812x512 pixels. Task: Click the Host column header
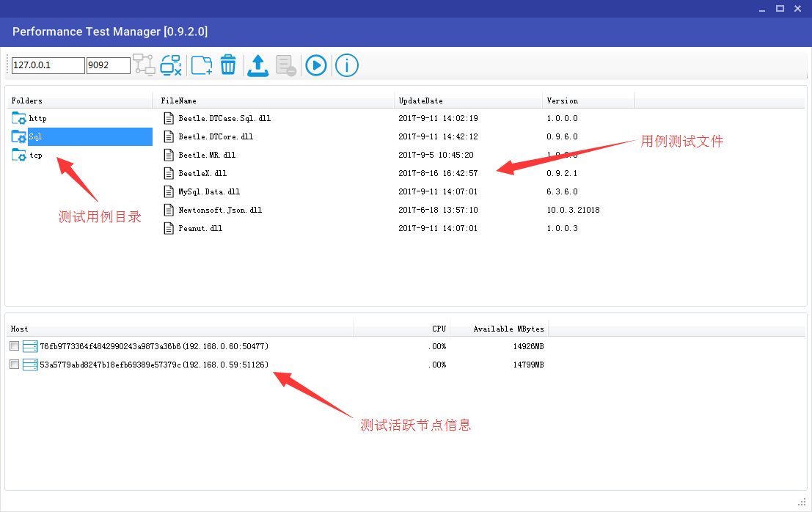[x=180, y=329]
